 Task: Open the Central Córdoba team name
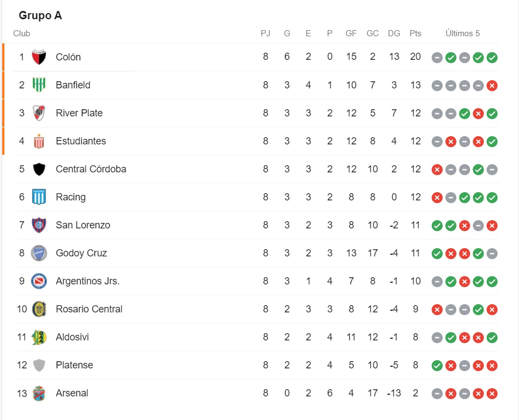coord(91,169)
